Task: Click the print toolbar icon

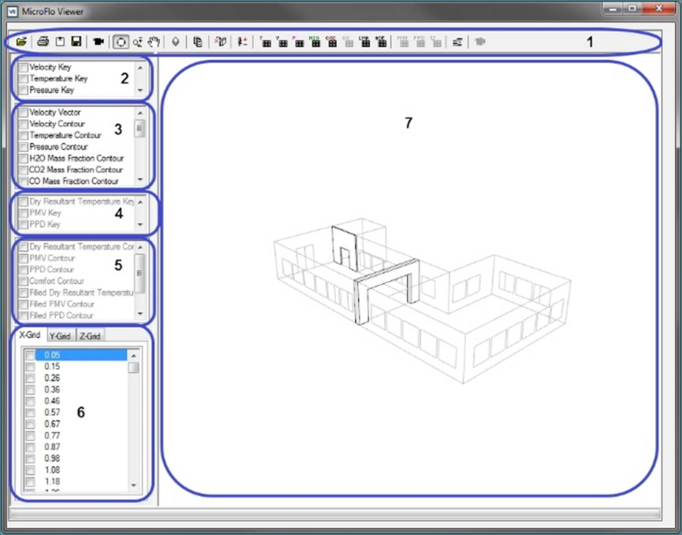Action: tap(43, 42)
